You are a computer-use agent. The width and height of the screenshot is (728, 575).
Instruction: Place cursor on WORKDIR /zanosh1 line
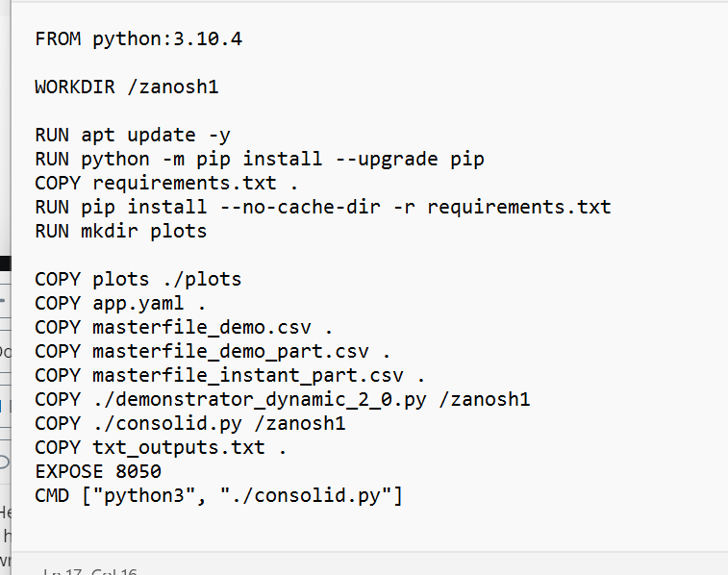[x=126, y=87]
